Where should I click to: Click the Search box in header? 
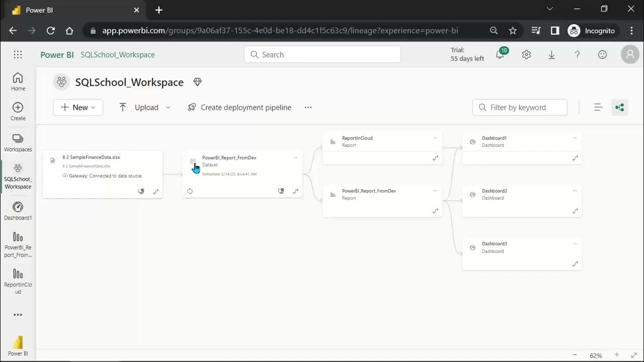[323, 54]
